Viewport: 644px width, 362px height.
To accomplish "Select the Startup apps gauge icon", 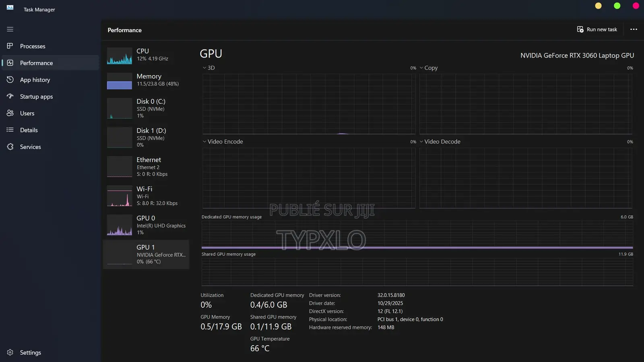I will [10, 97].
